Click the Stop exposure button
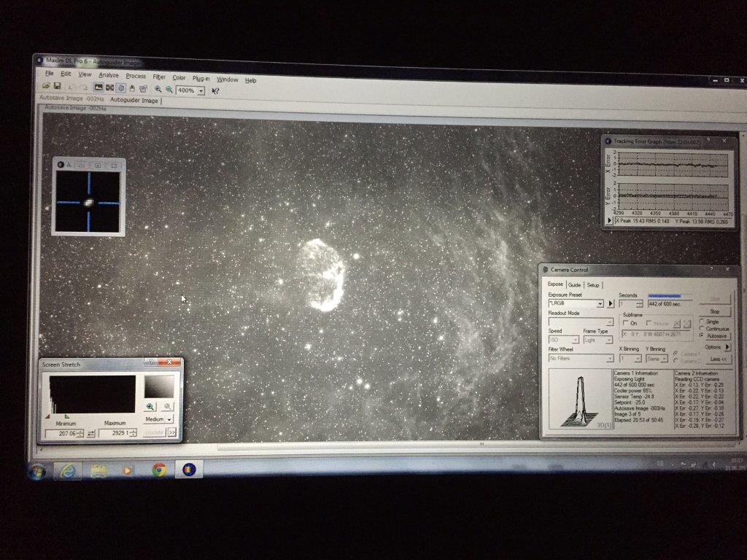This screenshot has height=560, width=747. (x=715, y=311)
